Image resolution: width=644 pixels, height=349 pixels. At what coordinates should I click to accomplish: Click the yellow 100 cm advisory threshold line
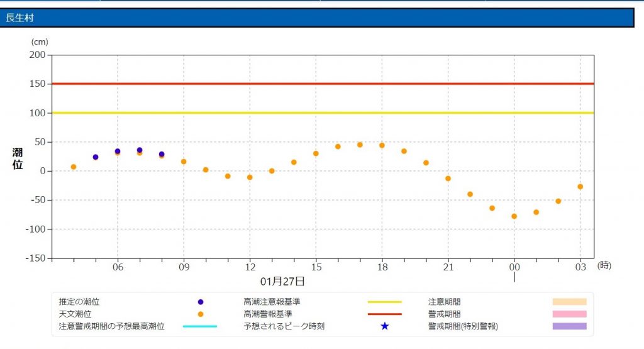[323, 113]
